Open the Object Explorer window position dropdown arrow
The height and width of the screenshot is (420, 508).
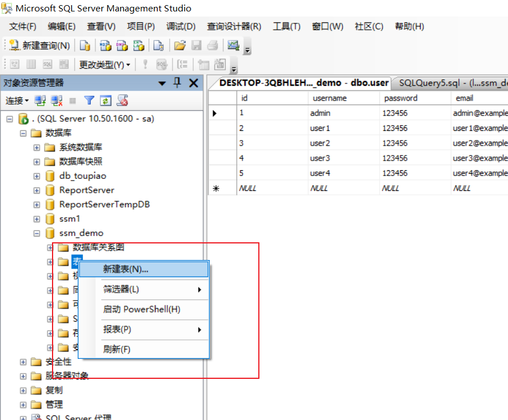pos(162,83)
